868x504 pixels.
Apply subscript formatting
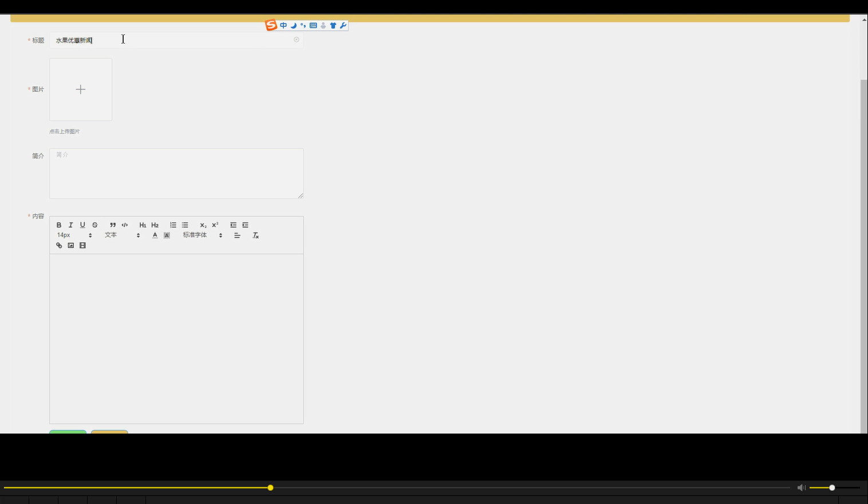[203, 225]
